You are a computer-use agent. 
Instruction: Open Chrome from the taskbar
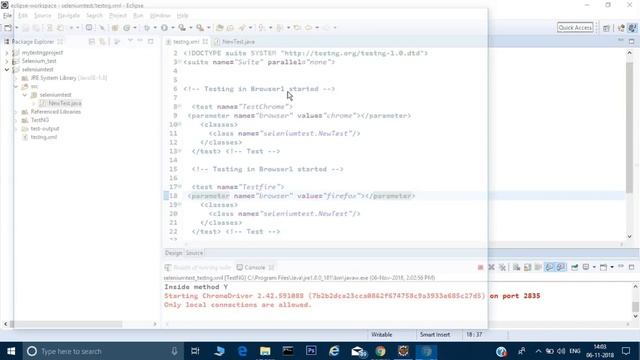(x=380, y=351)
